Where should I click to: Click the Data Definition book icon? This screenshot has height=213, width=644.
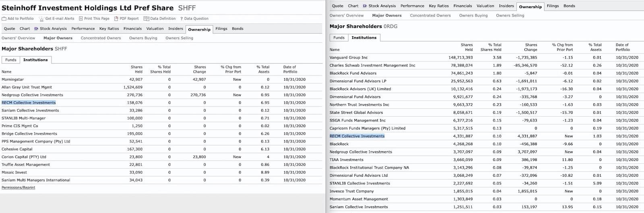point(146,19)
